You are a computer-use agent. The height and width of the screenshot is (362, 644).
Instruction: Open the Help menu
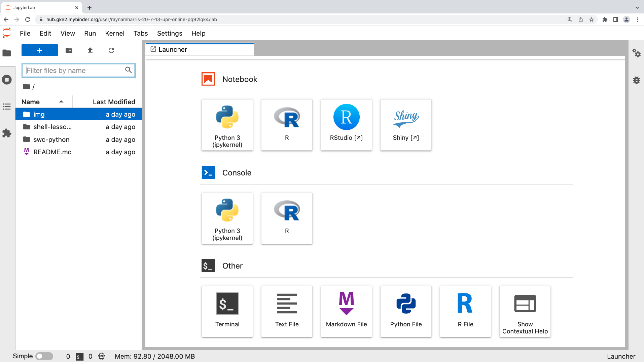(x=199, y=33)
